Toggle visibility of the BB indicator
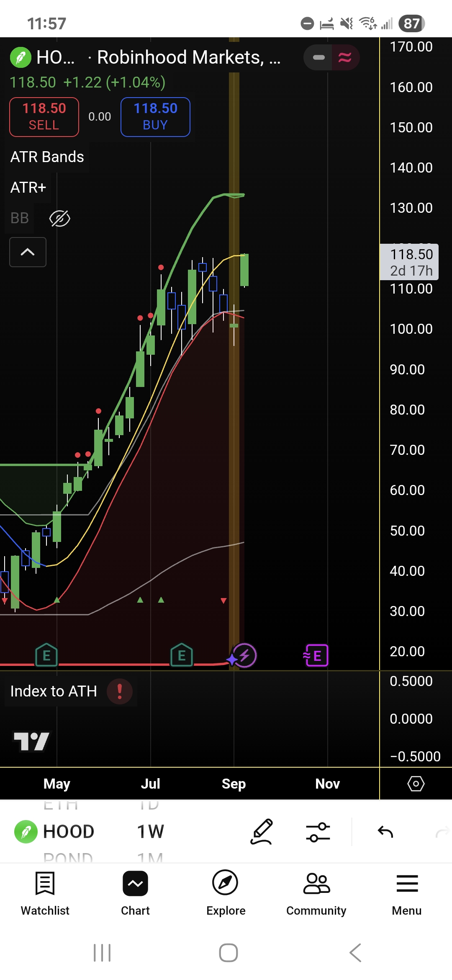Screen dimensions: 452x980 click(60, 218)
